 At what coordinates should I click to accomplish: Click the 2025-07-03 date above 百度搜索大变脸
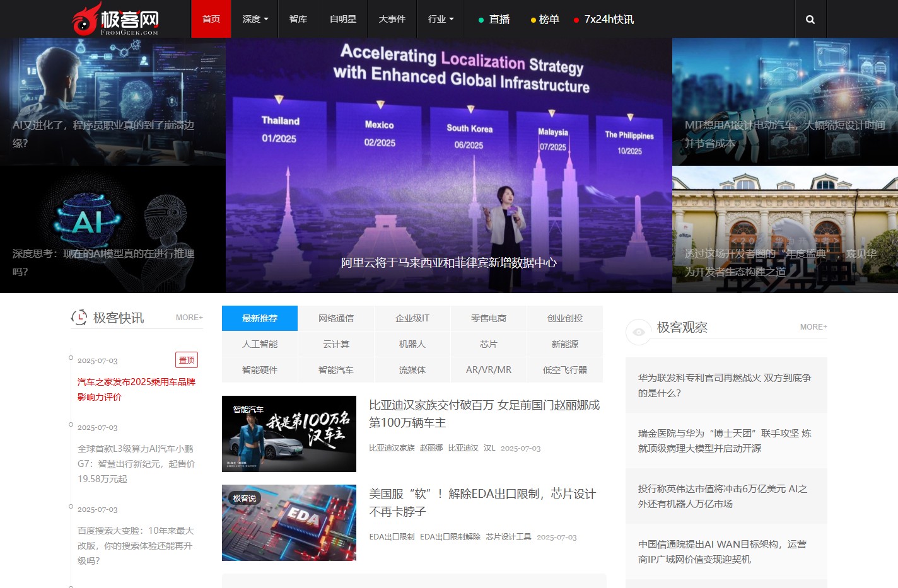(98, 509)
